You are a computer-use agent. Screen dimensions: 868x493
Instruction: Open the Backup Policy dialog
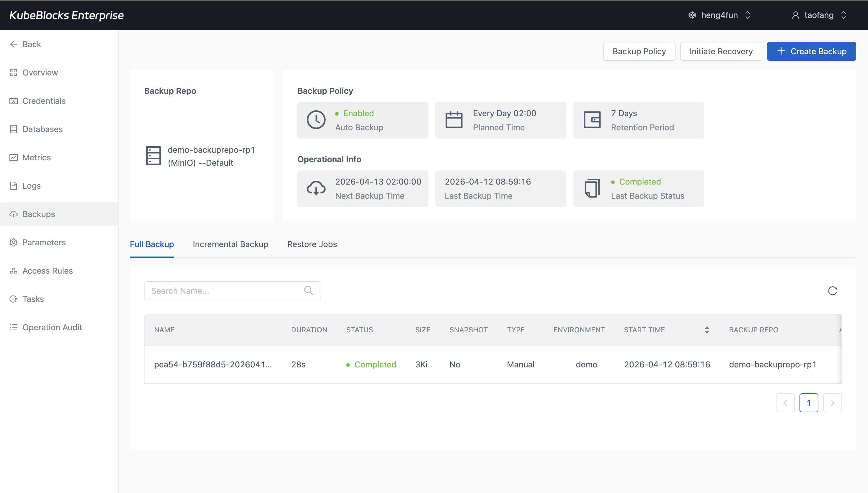(x=639, y=51)
